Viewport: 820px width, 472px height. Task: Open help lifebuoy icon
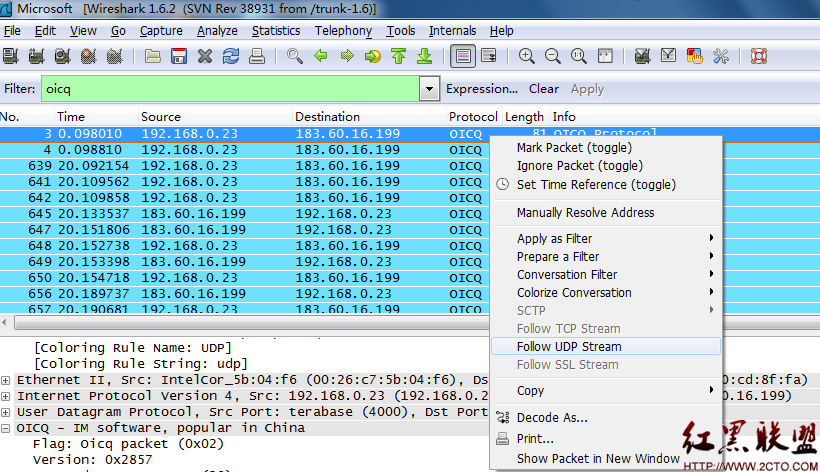759,56
